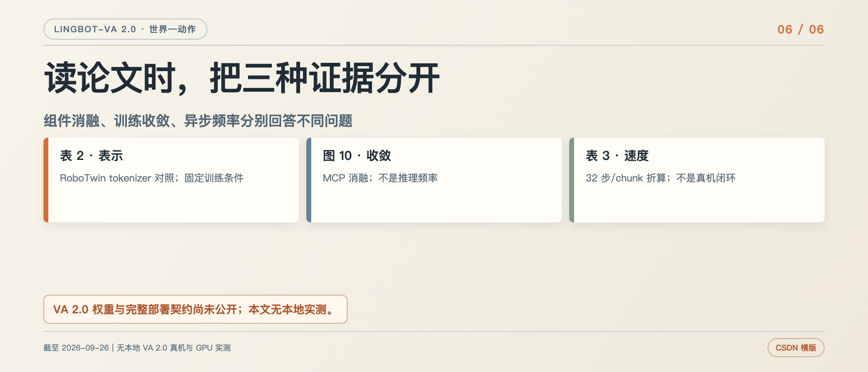Click the footer text 截至 2026-09-26
868x372 pixels.
coord(76,348)
